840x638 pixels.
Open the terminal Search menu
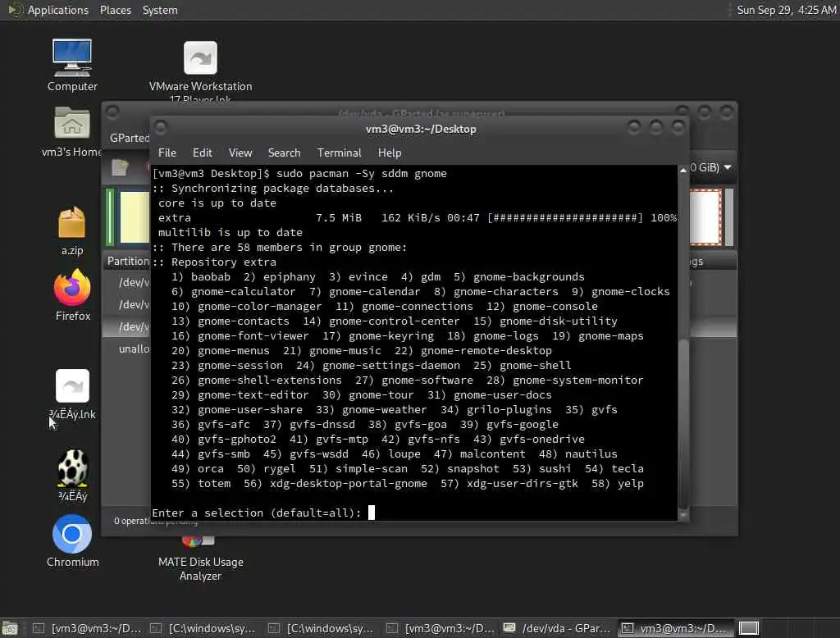click(284, 153)
